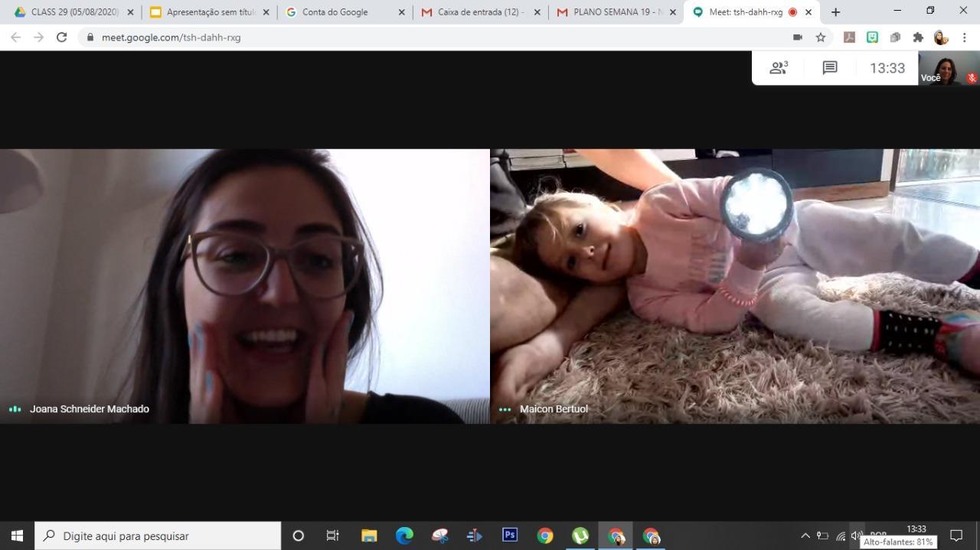This screenshot has width=980, height=550.
Task: Bookmark this page with the star icon
Action: [821, 37]
